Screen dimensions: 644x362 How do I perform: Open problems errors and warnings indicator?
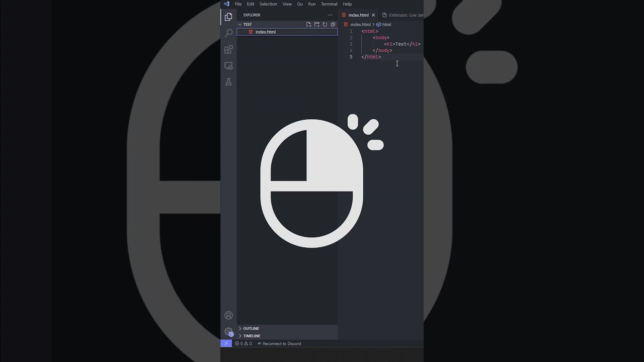point(244,343)
